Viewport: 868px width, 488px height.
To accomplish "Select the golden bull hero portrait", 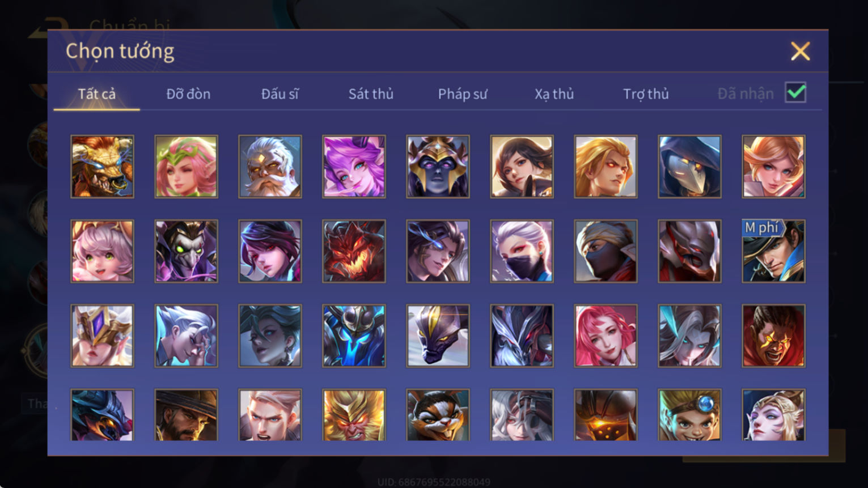I will click(102, 167).
